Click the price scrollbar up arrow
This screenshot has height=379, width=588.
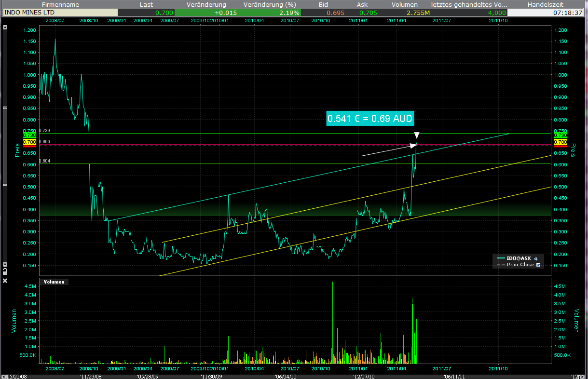point(5,27)
